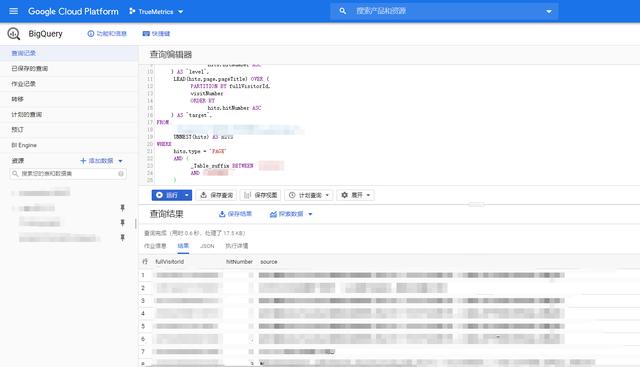The width and height of the screenshot is (640, 367).
Task: Select result row number 7
Action: [x=143, y=351]
